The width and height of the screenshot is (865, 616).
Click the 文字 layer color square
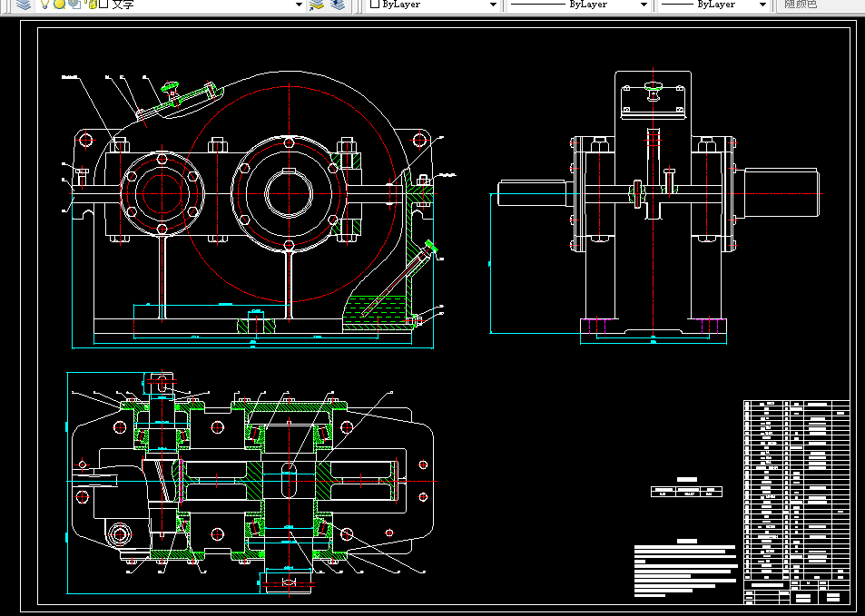click(103, 5)
